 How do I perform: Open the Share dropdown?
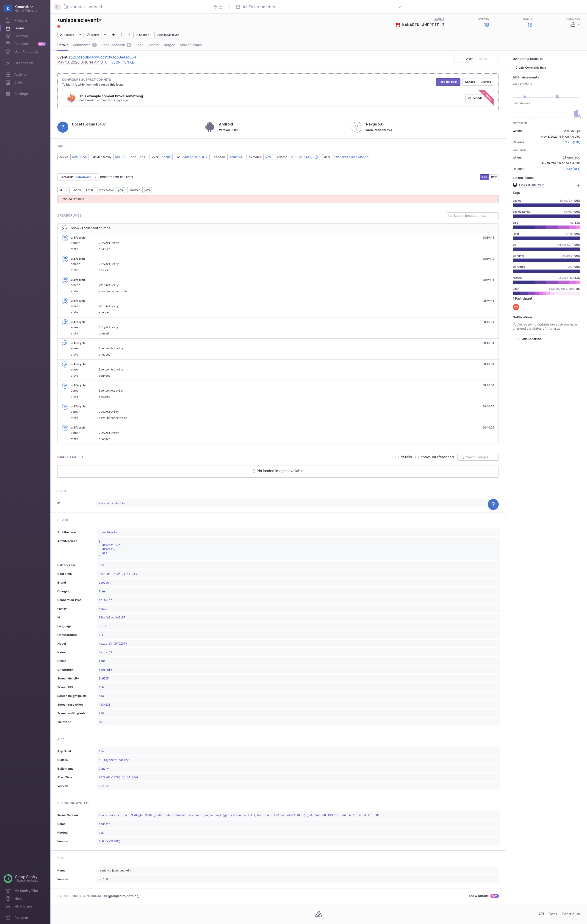(x=143, y=35)
